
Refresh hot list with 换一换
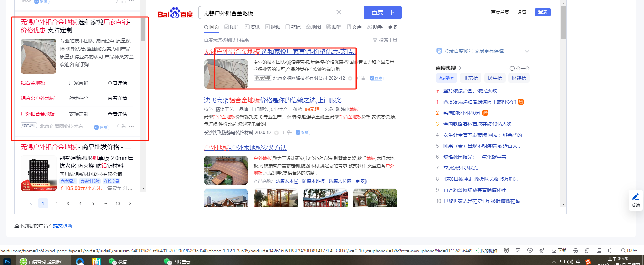tap(520, 68)
